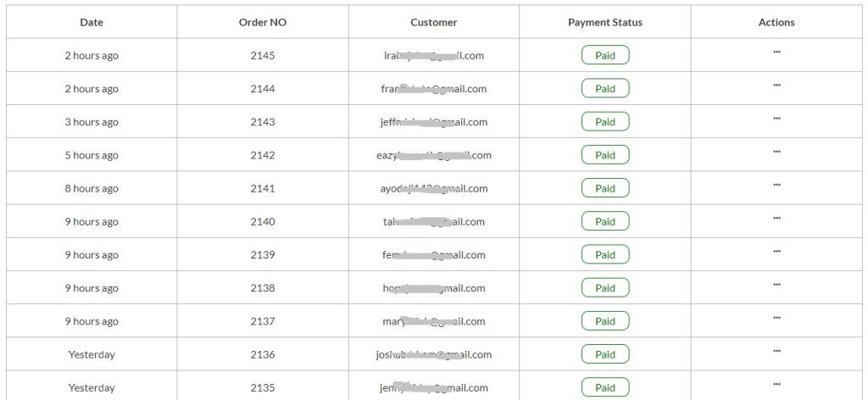Click the Paid badge for order 2145
The height and width of the screenshot is (400, 868).
point(605,56)
